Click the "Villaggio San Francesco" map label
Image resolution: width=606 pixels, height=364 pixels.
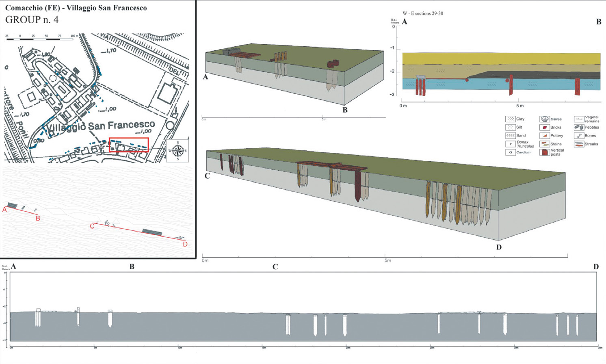click(101, 126)
